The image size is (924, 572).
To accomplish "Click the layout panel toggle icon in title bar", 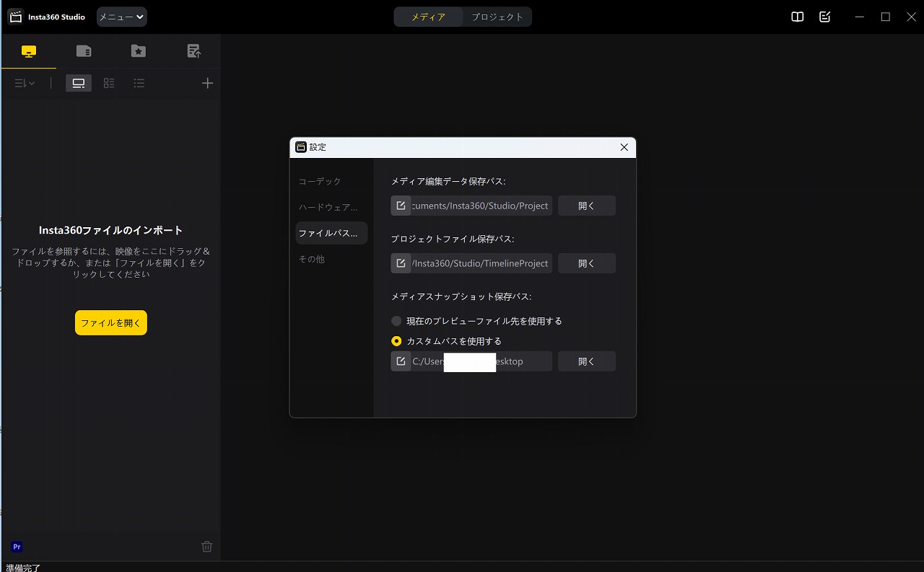I will tap(798, 17).
